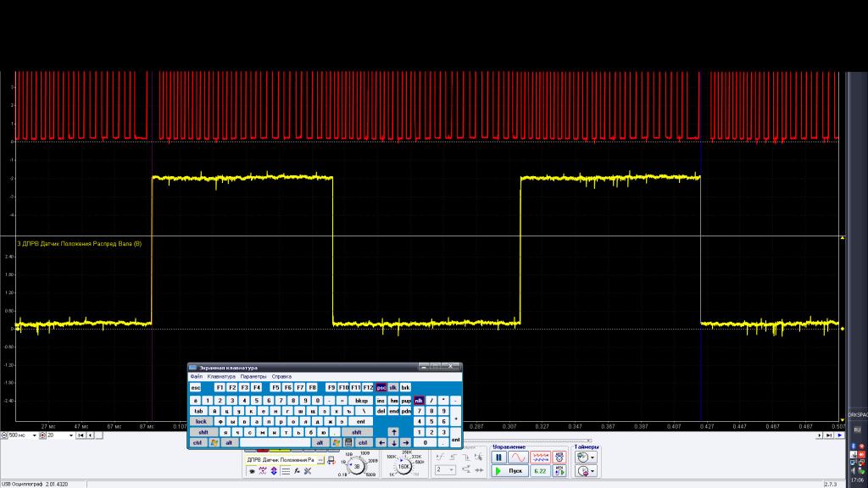
Task: Open the Параметры menu in on-screen keyboard
Action: tap(253, 377)
